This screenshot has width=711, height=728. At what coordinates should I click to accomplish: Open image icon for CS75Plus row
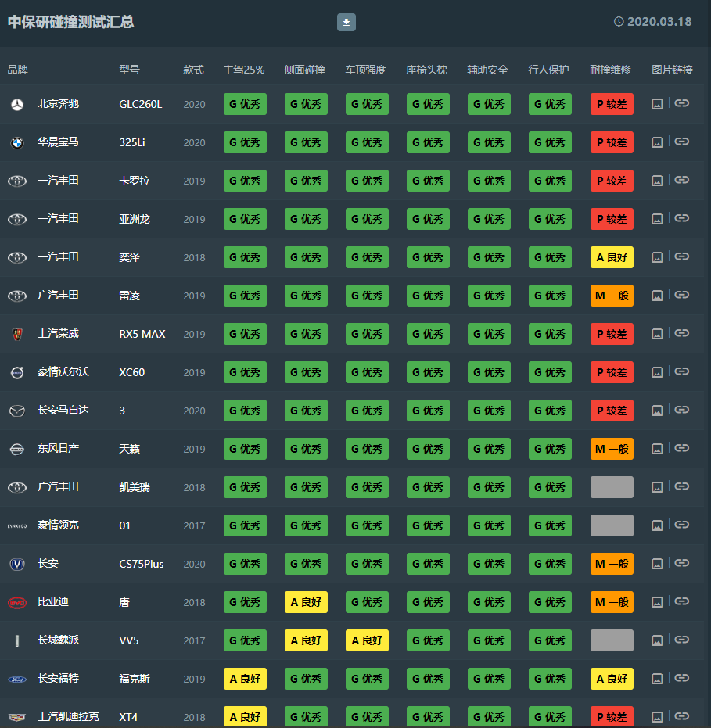click(657, 564)
